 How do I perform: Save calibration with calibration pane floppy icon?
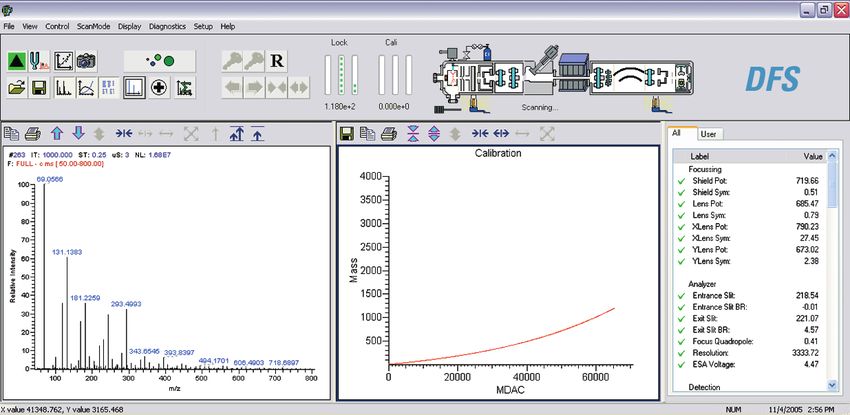(347, 133)
